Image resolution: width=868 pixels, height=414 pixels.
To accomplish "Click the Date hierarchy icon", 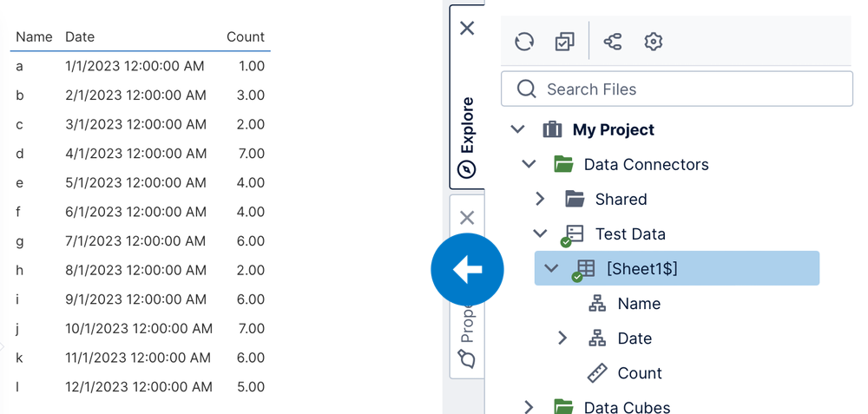I will coord(597,338).
